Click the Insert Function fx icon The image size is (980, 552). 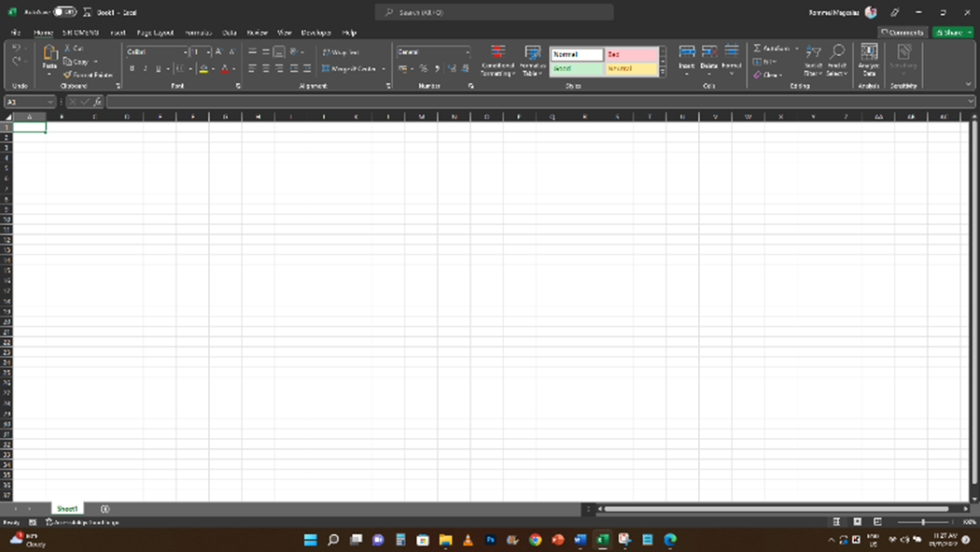point(97,102)
